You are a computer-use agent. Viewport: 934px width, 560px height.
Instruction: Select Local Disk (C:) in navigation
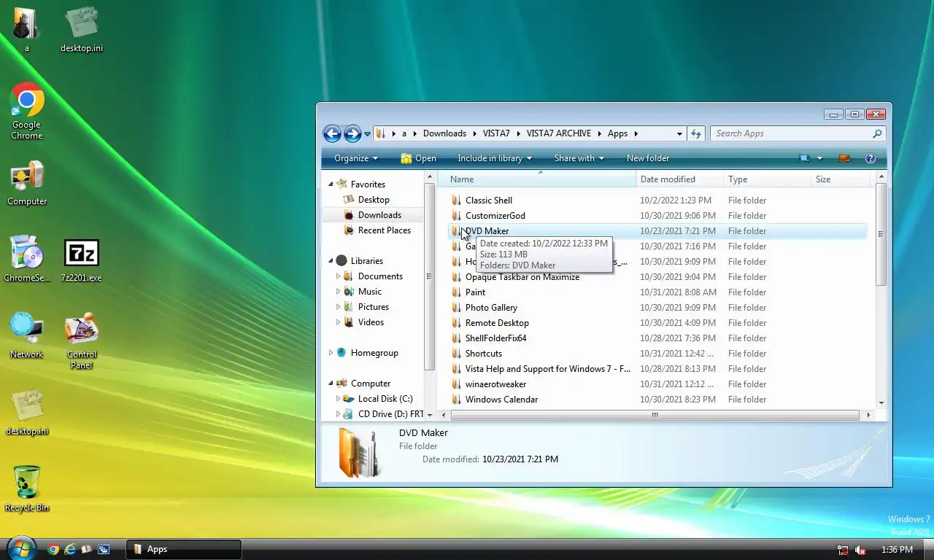tap(385, 399)
